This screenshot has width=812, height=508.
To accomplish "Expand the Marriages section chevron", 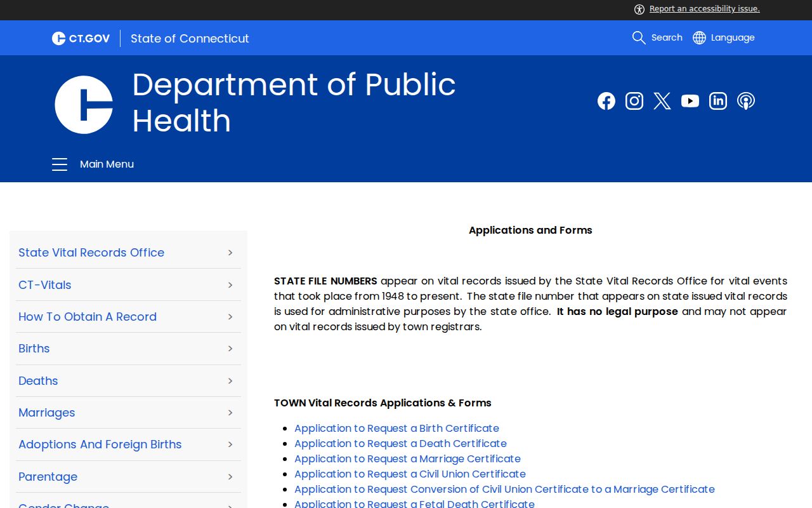I will pyautogui.click(x=230, y=413).
